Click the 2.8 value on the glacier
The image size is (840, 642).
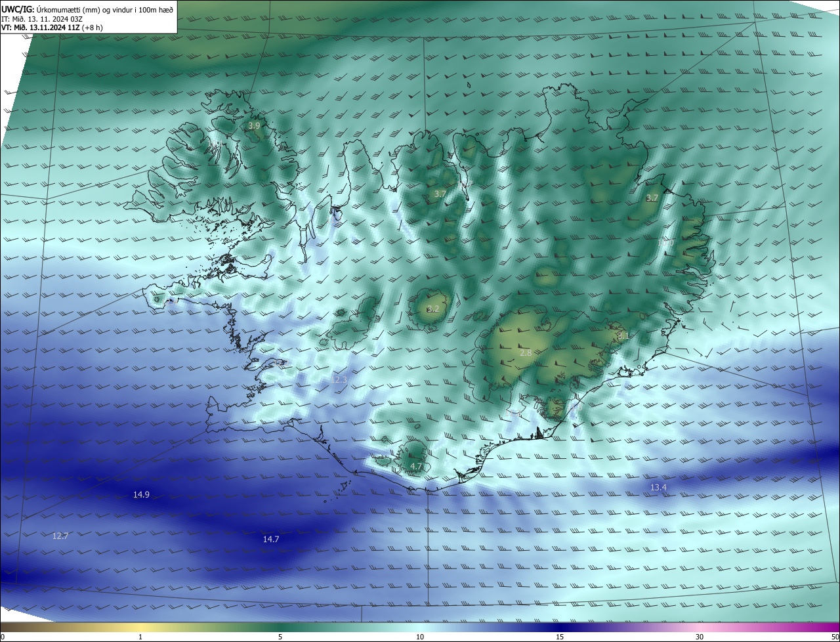[x=526, y=353]
